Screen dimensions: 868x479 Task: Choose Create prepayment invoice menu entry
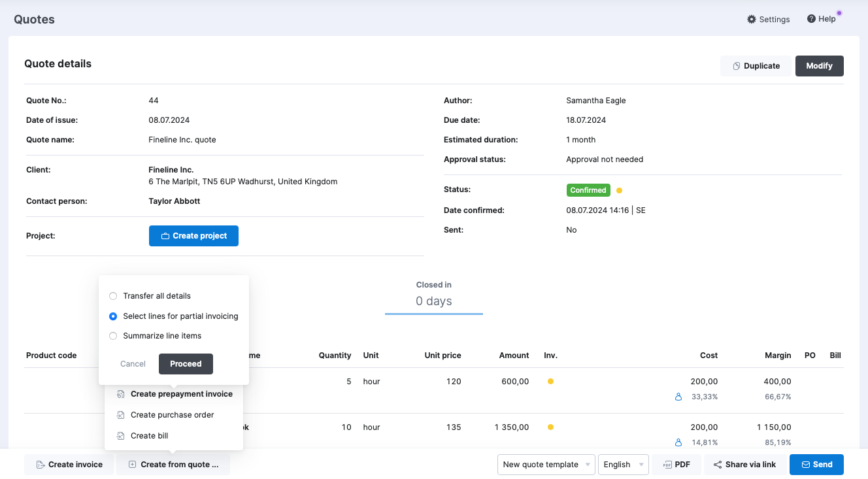coord(174,394)
